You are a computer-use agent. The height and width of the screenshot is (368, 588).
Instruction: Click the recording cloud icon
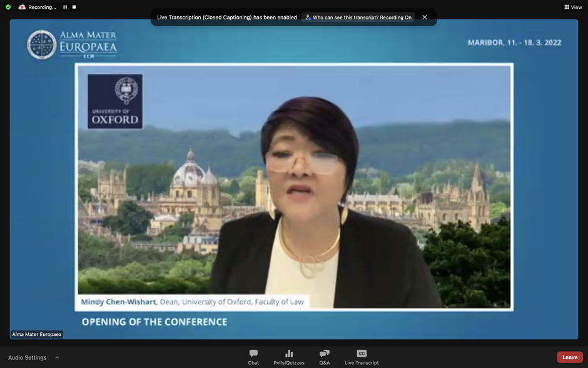22,7
